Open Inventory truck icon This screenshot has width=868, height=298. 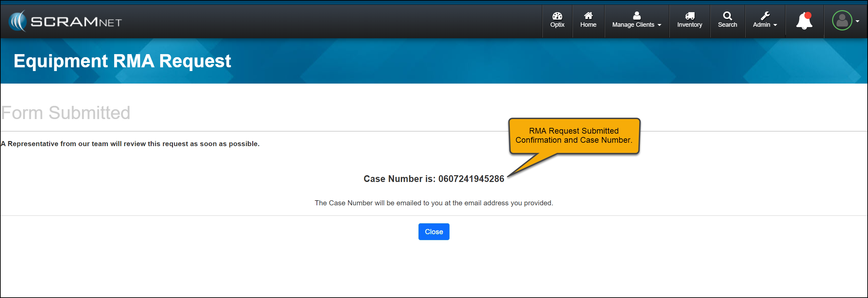click(690, 16)
